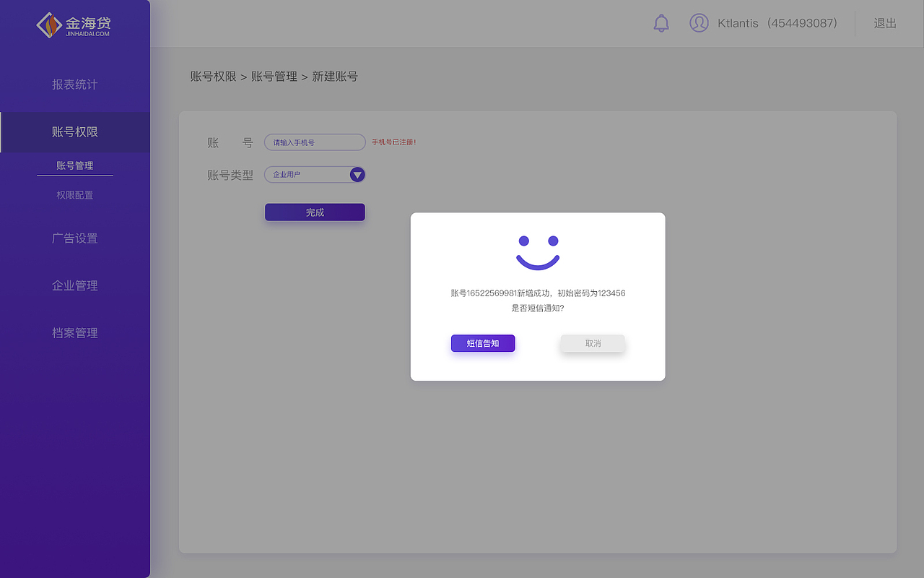Select the 权限配置 submenu item
Screen dimensions: 924x578
tap(75, 194)
